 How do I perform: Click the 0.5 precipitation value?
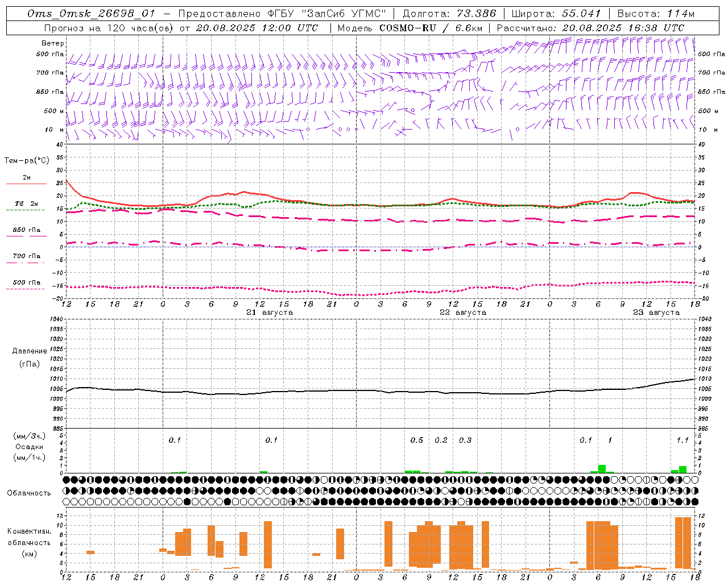pyautogui.click(x=417, y=440)
